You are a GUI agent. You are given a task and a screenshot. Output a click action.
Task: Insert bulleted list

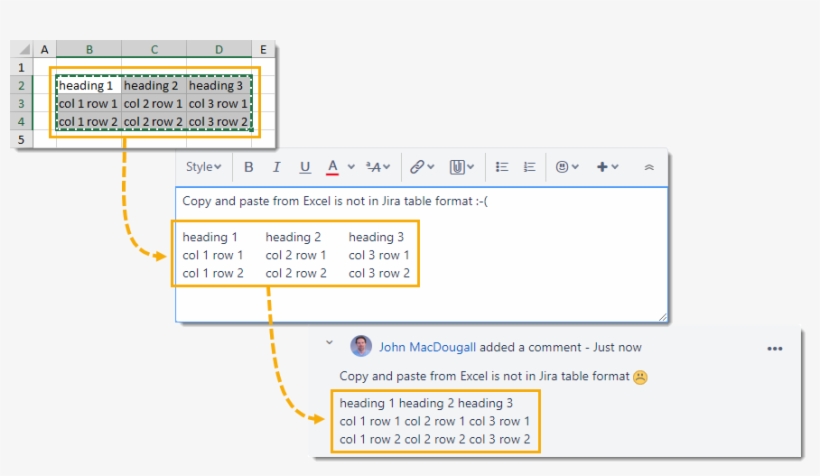pyautogui.click(x=502, y=167)
